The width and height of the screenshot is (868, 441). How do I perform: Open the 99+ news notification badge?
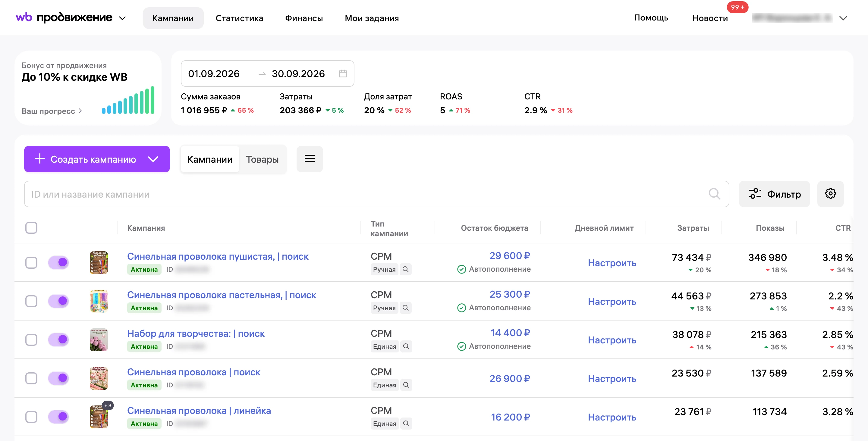[x=737, y=7]
